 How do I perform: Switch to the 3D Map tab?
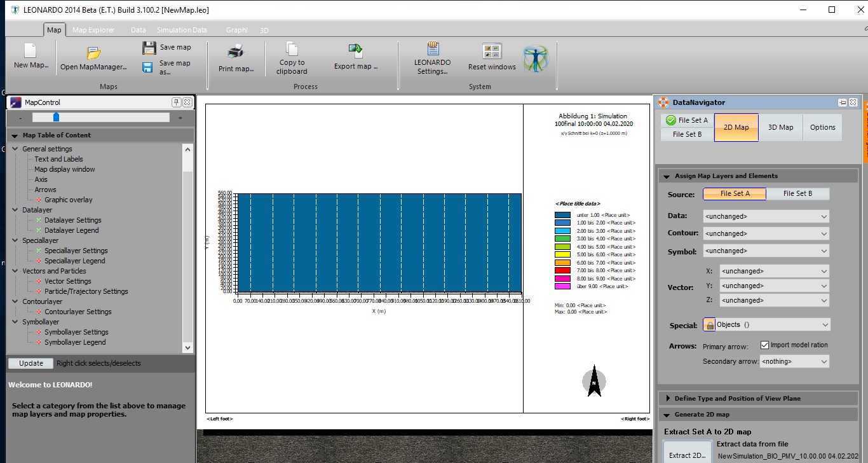pyautogui.click(x=780, y=127)
